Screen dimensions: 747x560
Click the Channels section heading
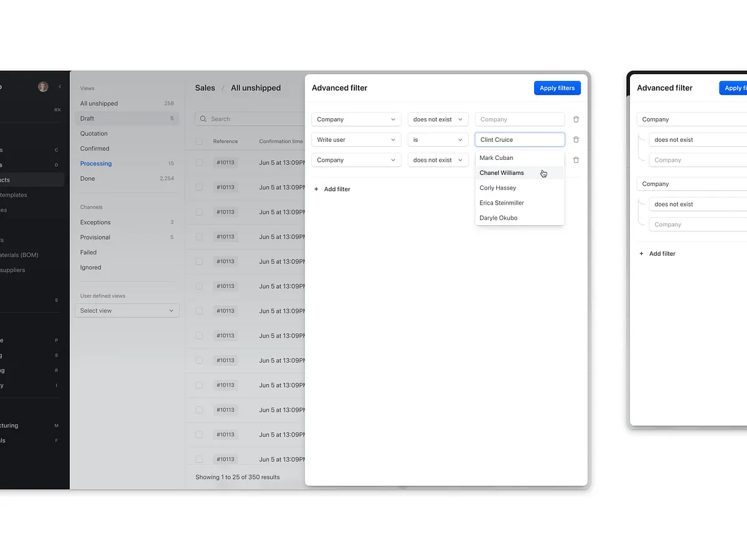(92, 207)
